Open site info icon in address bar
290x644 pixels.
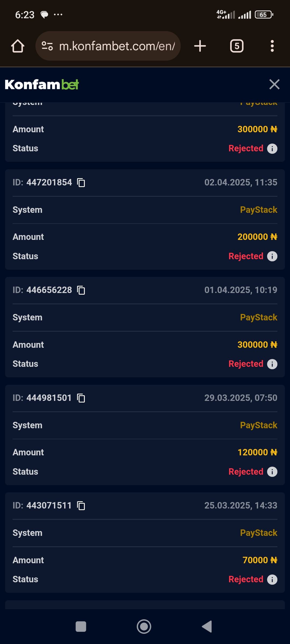47,46
